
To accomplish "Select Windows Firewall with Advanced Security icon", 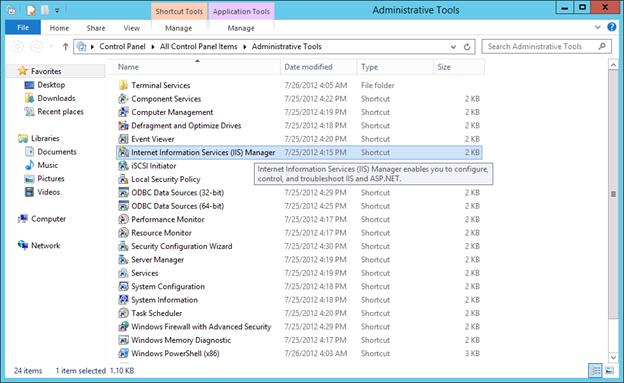I will [123, 326].
